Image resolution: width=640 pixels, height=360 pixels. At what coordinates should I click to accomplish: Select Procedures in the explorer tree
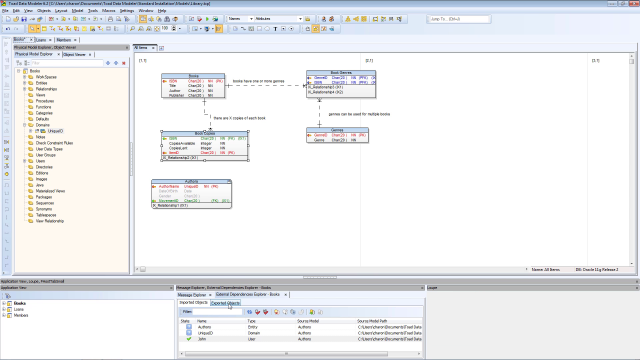click(45, 101)
